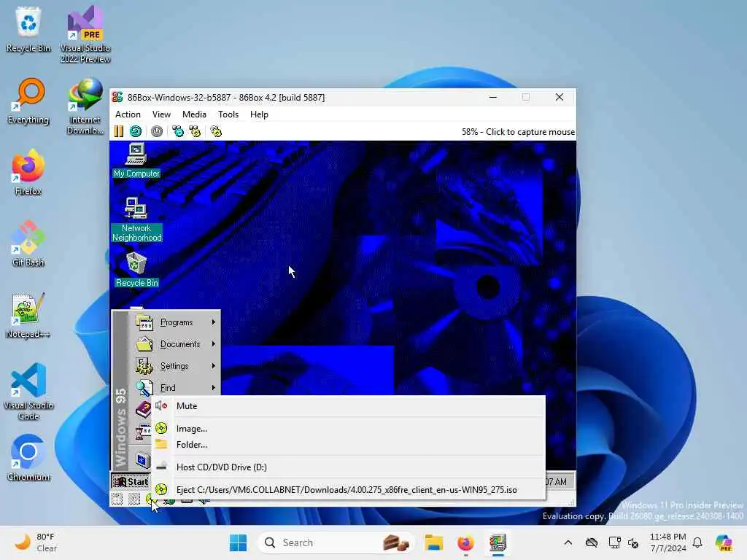This screenshot has width=747, height=560.
Task: Select the Chromium desktop shortcut
Action: [28, 458]
